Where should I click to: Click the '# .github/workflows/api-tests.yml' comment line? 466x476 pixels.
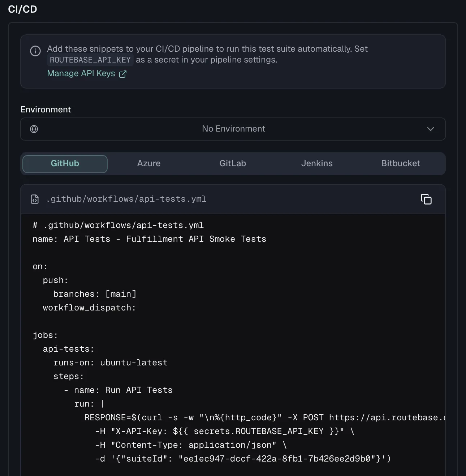(x=118, y=226)
